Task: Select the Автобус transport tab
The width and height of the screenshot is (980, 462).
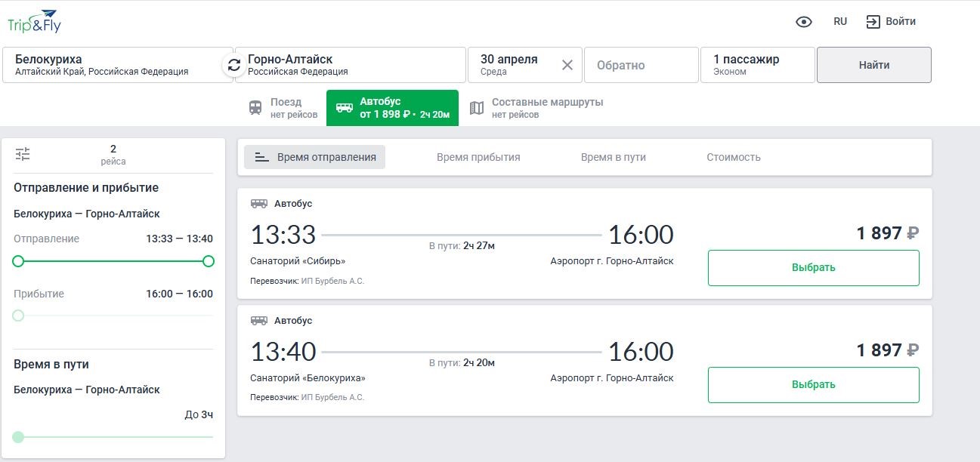Action: (392, 107)
